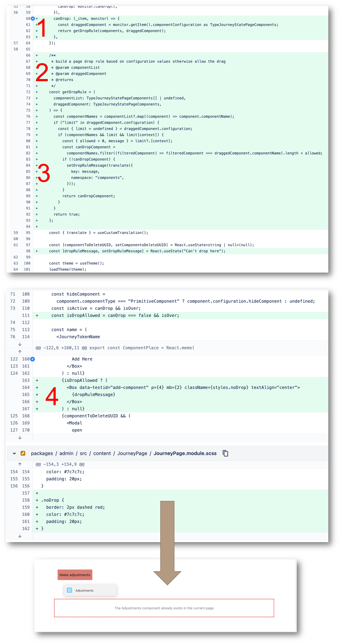340x644 pixels.
Task: Click line 'const getDropRule = ('
Action: click(x=72, y=92)
